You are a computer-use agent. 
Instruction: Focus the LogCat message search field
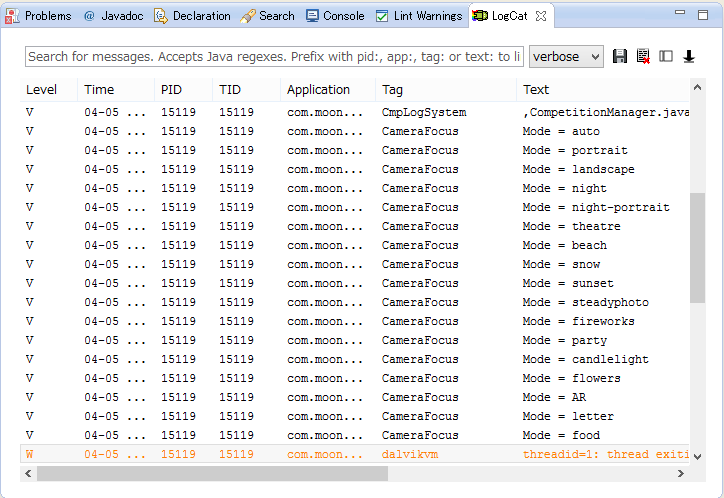274,57
